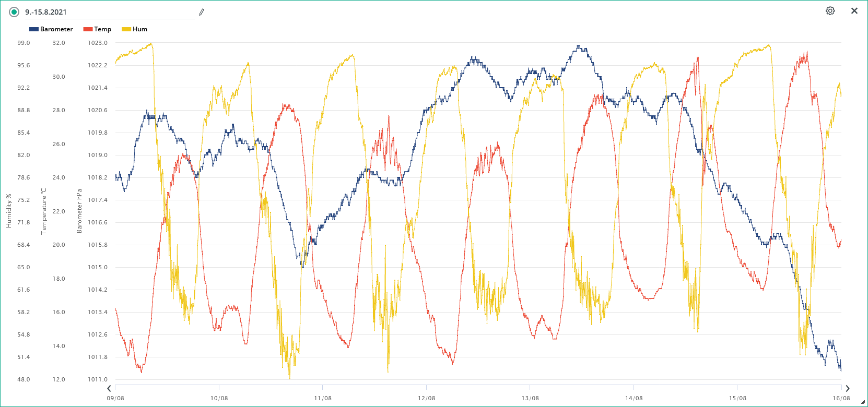The height and width of the screenshot is (407, 868).
Task: Go to previous period with left chevron
Action: pyautogui.click(x=109, y=388)
